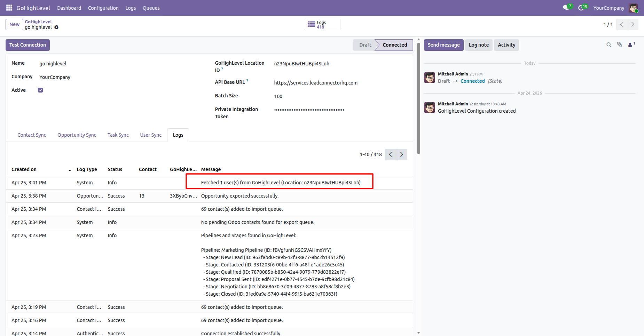
Task: Open the activities clock icon
Action: point(581,8)
